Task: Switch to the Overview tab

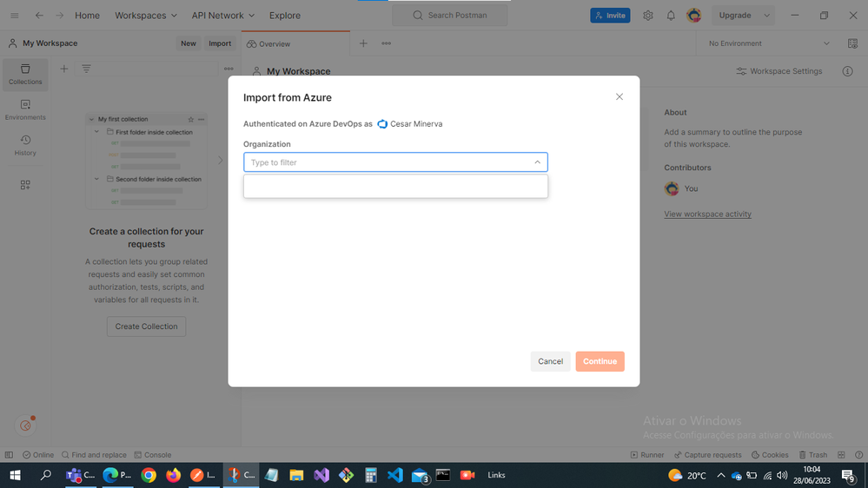Action: click(x=295, y=43)
